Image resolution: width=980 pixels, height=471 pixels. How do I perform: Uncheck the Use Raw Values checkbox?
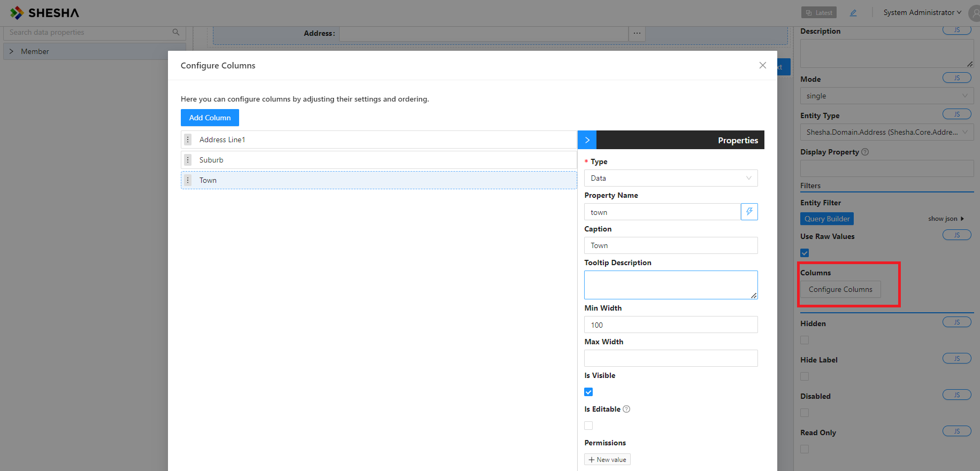pos(805,253)
